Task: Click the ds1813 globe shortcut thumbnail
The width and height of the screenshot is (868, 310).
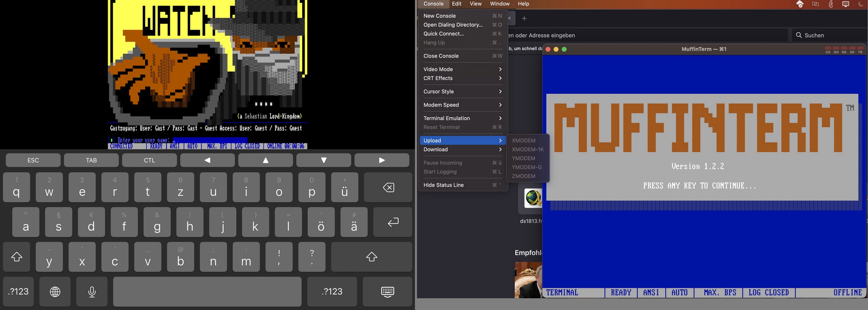Action: 533,198
